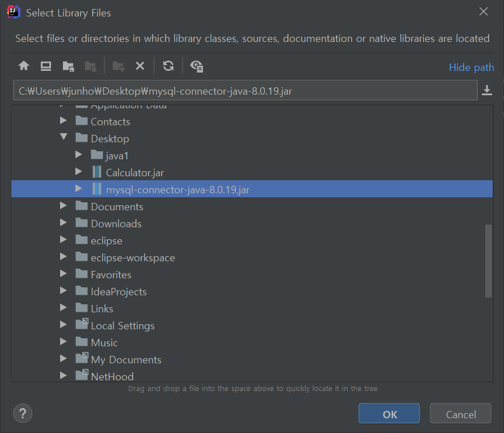Expand the Downloads folder arrow
504x433 pixels.
63,223
